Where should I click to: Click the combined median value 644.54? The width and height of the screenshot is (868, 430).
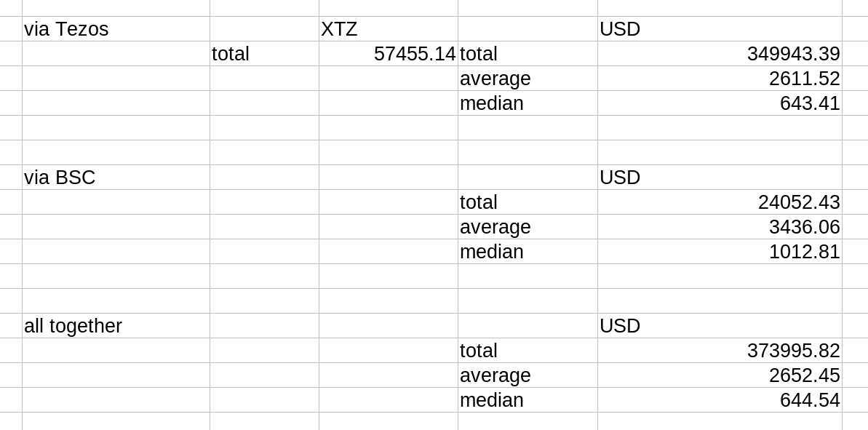coord(720,399)
